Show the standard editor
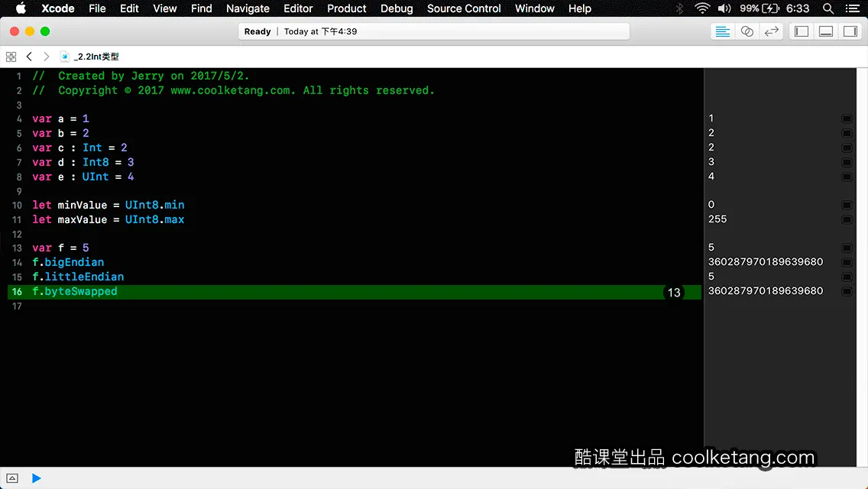This screenshot has width=868, height=489. point(722,31)
